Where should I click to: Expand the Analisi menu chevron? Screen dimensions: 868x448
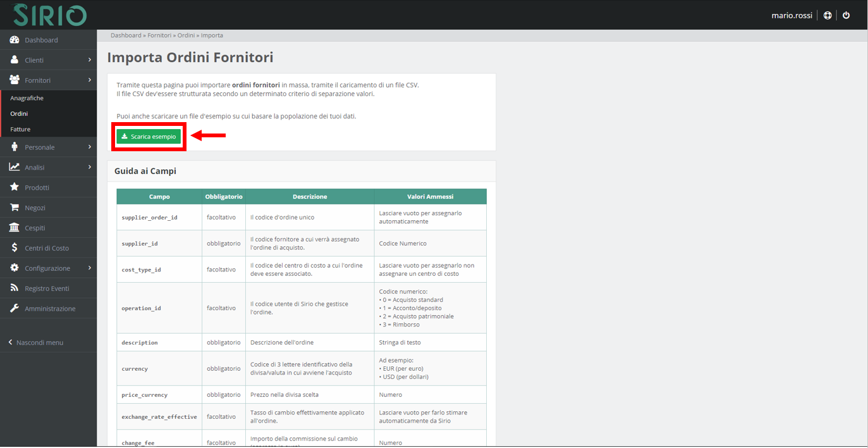coord(90,168)
